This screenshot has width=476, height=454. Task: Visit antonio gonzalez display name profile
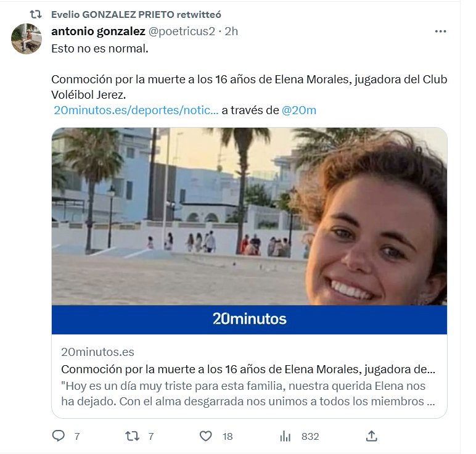pyautogui.click(x=98, y=31)
